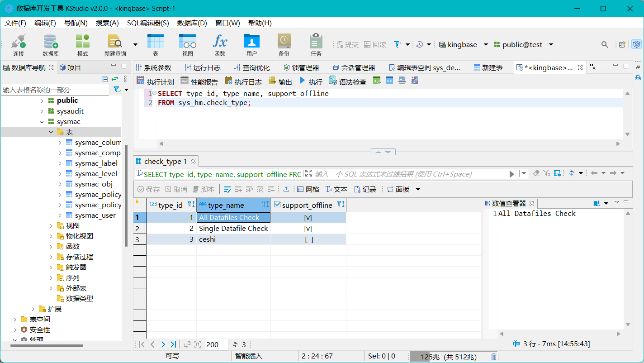644x363 pixels.
Task: Open the 文件(F) menu
Action: click(x=15, y=23)
